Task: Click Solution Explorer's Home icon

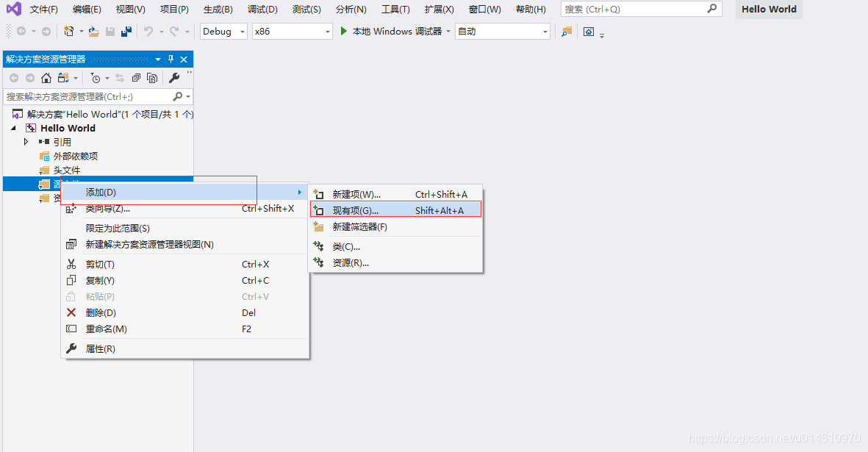Action: tap(46, 78)
